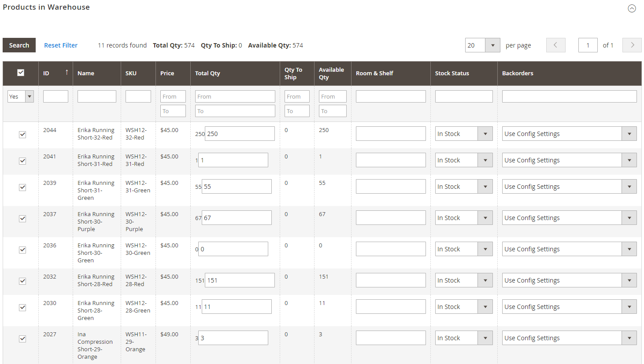
Task: Focus the SKU filter field
Action: (138, 96)
